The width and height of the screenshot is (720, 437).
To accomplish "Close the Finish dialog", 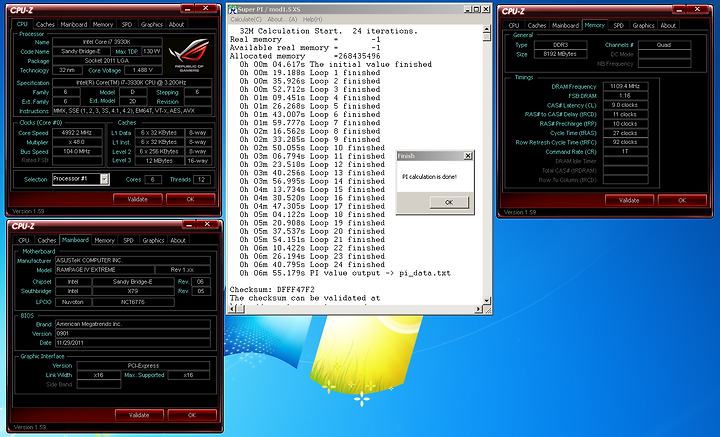I will (467, 156).
